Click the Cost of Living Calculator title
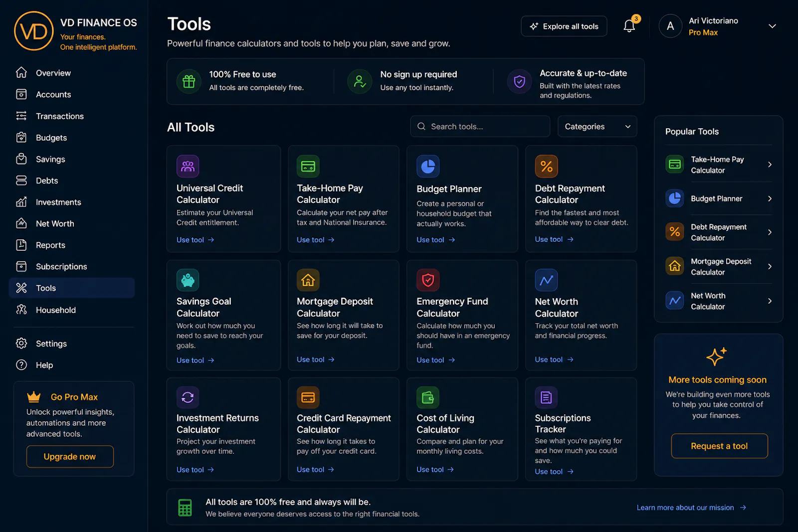 445,424
